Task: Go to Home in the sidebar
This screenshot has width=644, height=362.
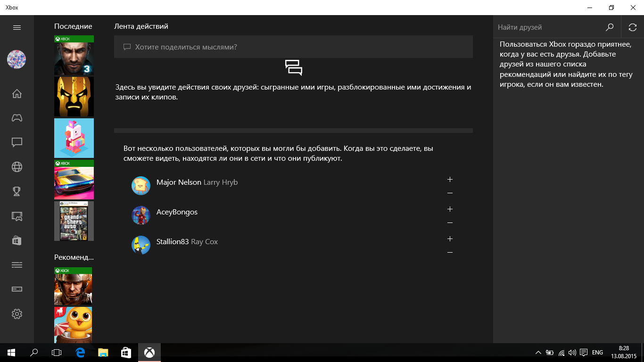Action: (x=17, y=93)
